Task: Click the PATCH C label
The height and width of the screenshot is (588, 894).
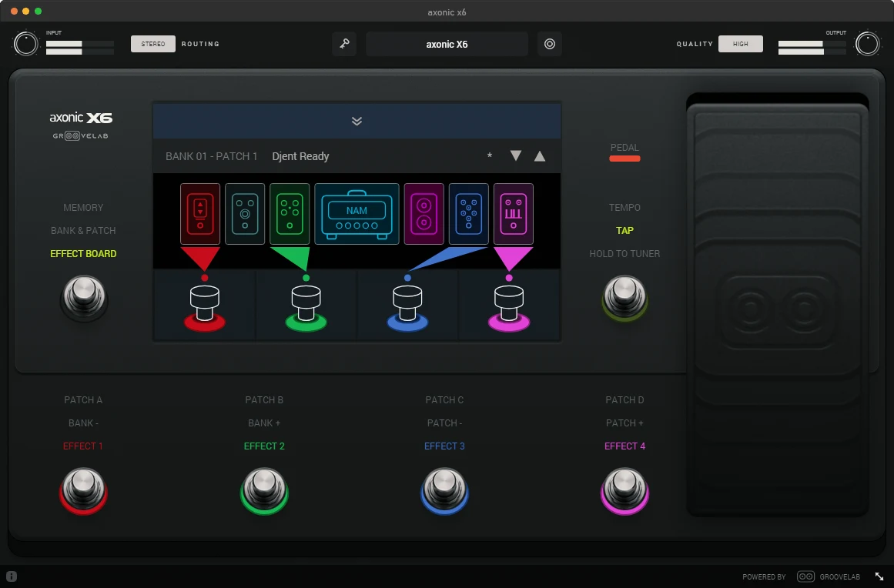Action: (x=444, y=400)
